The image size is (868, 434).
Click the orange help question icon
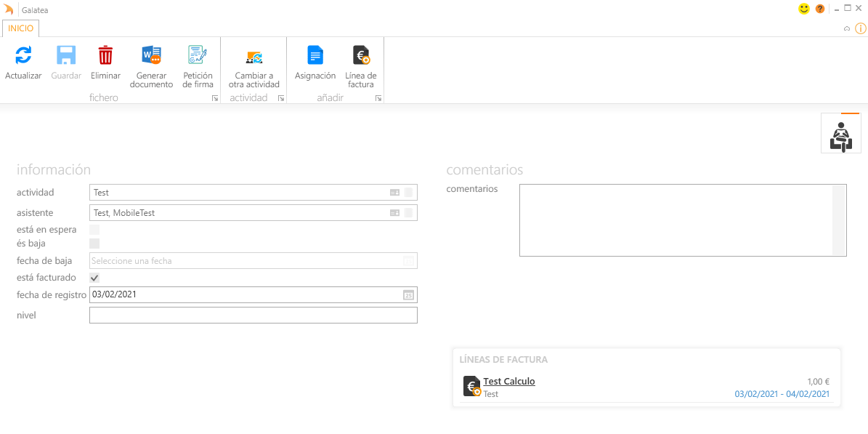tap(820, 9)
